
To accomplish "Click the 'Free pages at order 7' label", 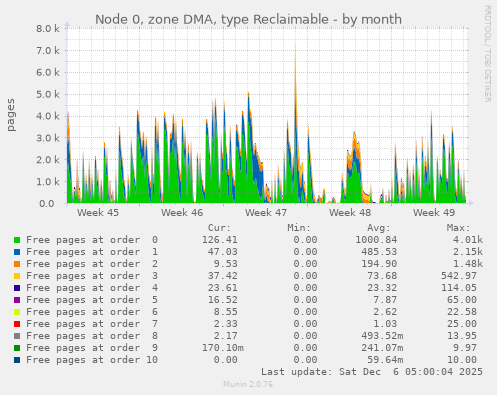I will 92,324.
